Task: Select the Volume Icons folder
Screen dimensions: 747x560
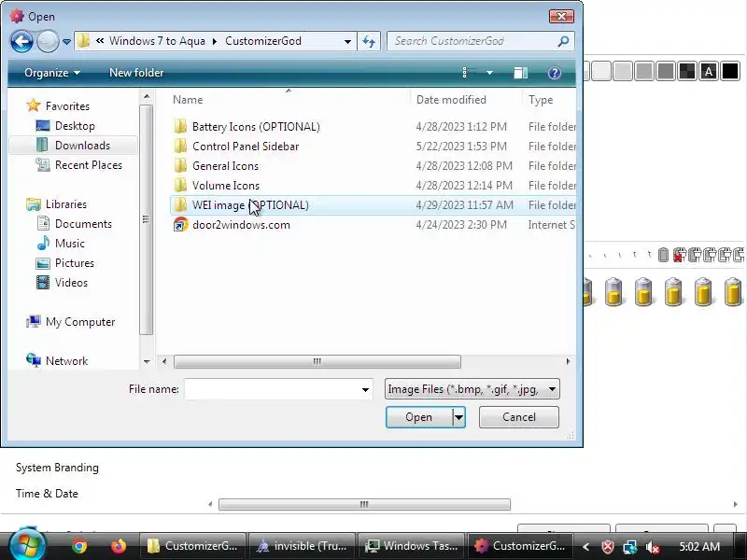Action: click(x=226, y=185)
